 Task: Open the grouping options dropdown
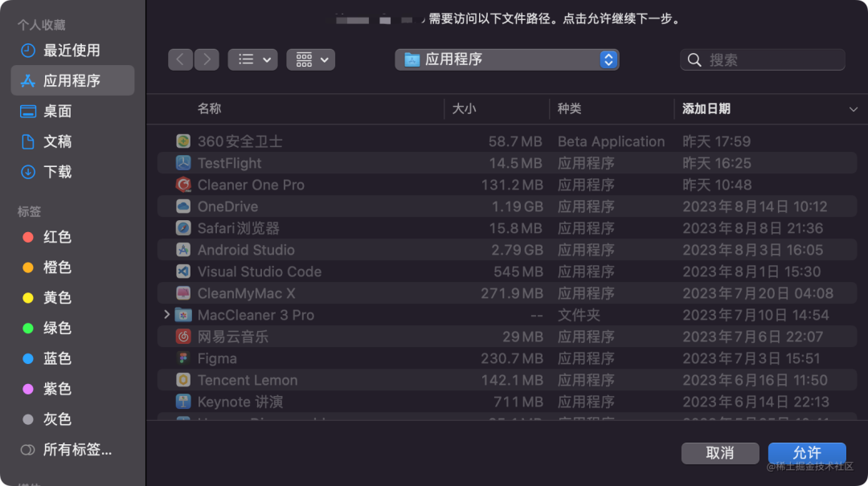(310, 59)
